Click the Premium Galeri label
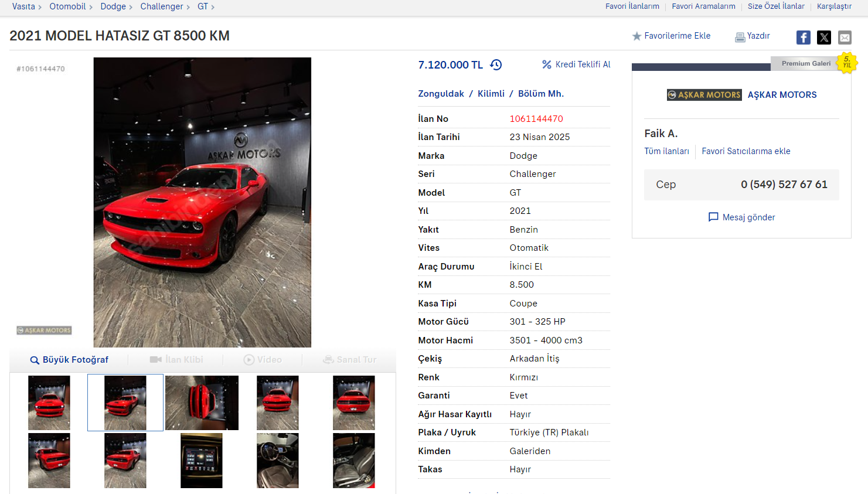The image size is (868, 494). (x=806, y=63)
